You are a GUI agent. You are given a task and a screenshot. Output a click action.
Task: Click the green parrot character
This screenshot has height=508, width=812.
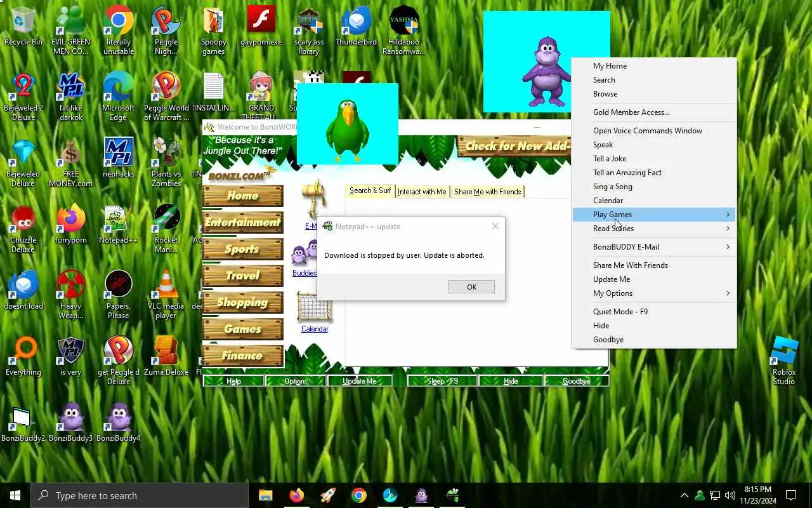click(347, 130)
